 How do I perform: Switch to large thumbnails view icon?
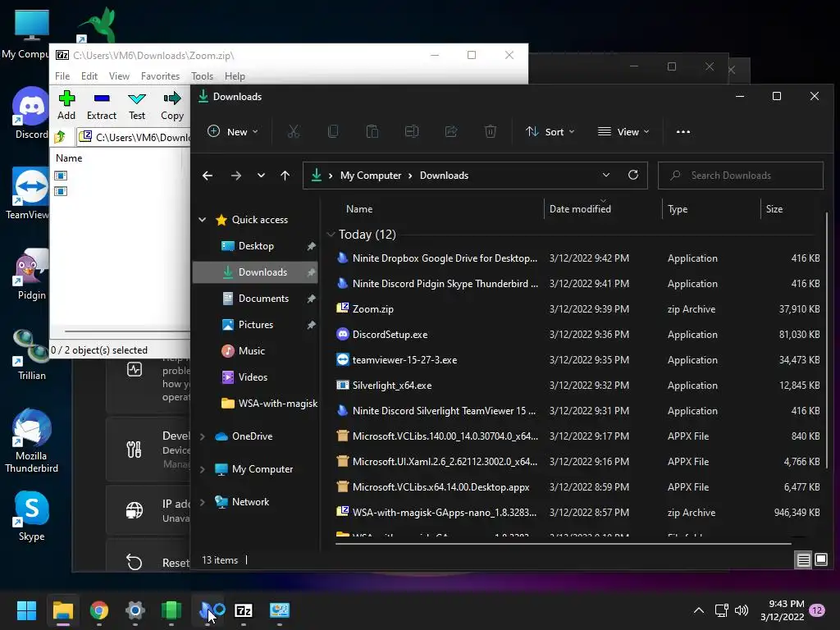click(x=820, y=559)
